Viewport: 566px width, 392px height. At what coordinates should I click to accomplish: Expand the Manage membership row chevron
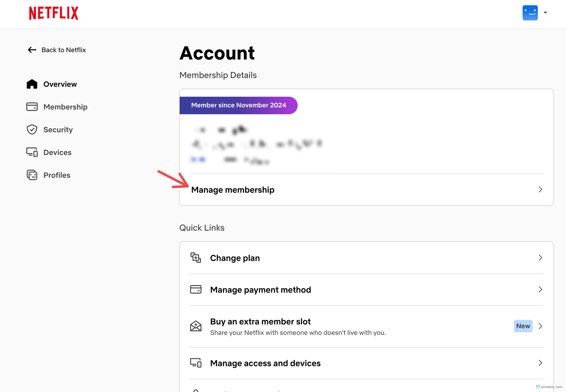click(x=540, y=189)
